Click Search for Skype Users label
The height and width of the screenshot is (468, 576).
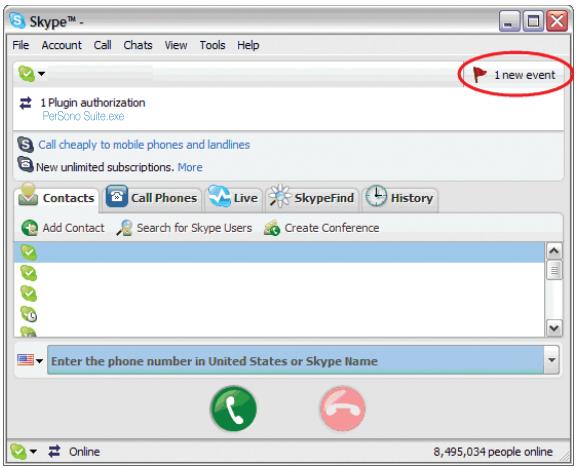click(194, 228)
